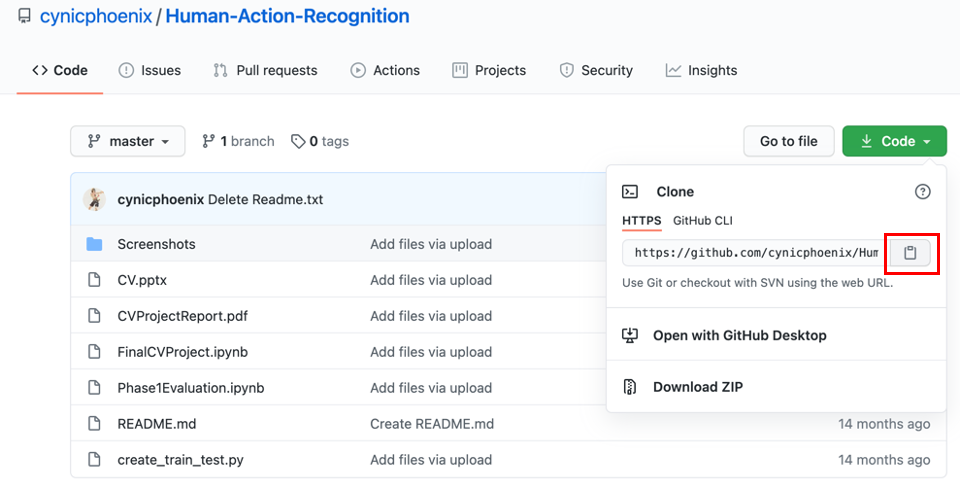Screen dimensions: 960x490
Task: Open the Issues tab
Action: [x=149, y=70]
